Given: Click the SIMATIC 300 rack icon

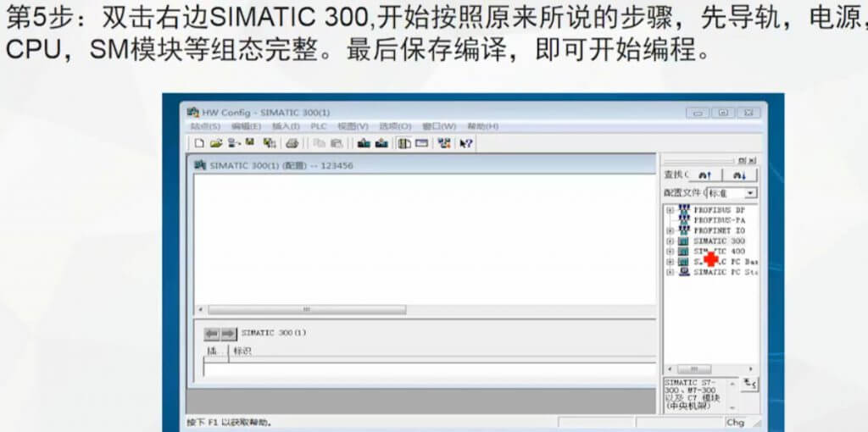Looking at the screenshot, I should coord(684,241).
